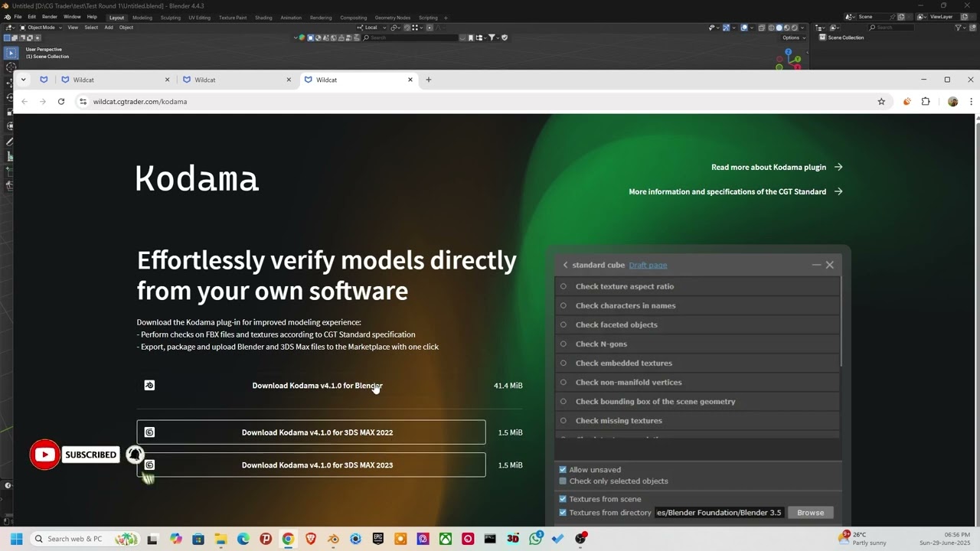
Task: Open Blender's Object Mode dropdown
Action: click(41, 28)
